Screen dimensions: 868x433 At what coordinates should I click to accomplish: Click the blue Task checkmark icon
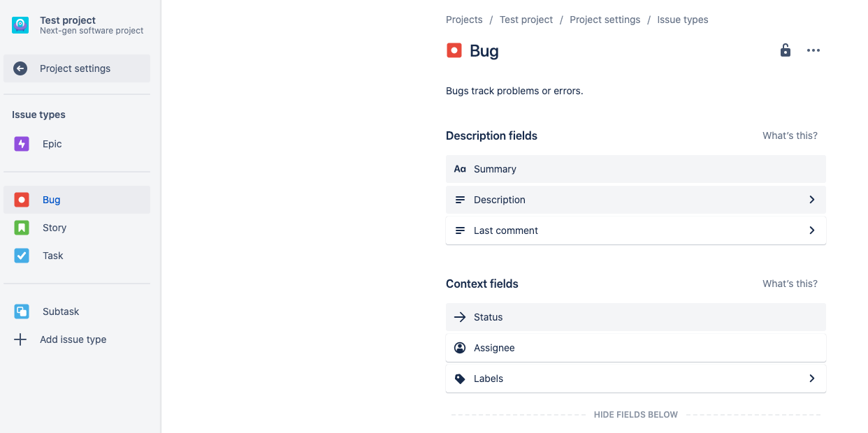pyautogui.click(x=21, y=255)
